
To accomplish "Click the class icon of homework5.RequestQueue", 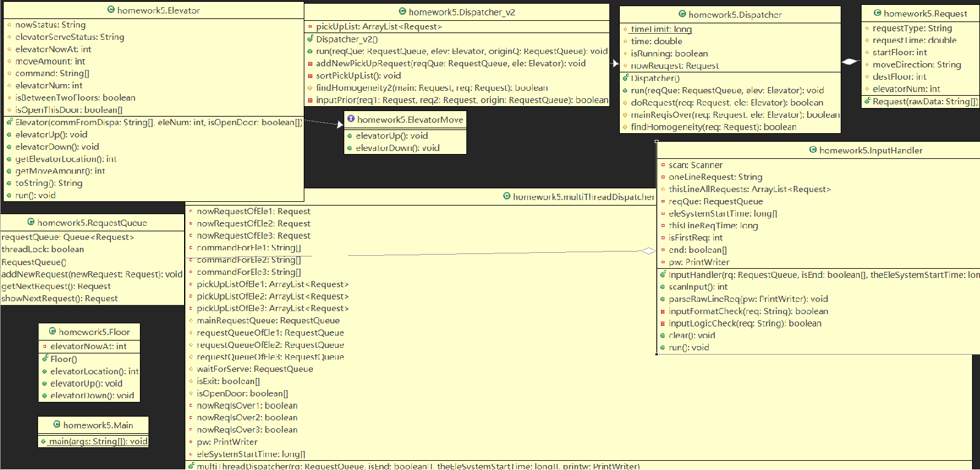I will pyautogui.click(x=31, y=222).
